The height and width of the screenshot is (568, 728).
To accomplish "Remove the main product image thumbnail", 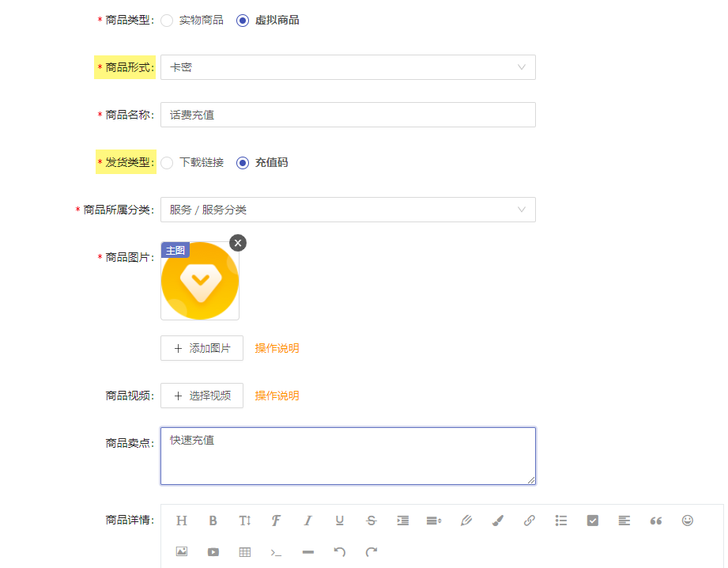I will (238, 243).
